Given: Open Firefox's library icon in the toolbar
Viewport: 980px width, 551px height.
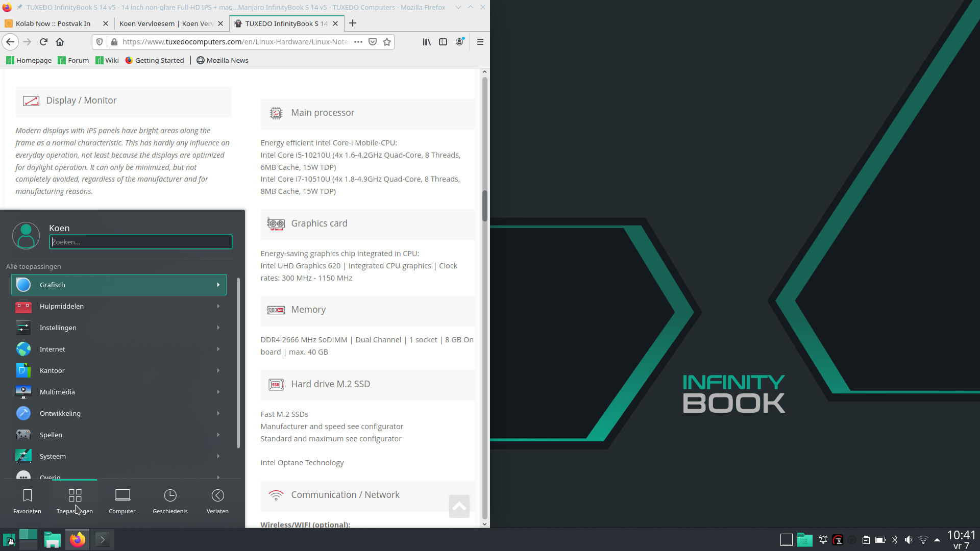Looking at the screenshot, I should (427, 42).
